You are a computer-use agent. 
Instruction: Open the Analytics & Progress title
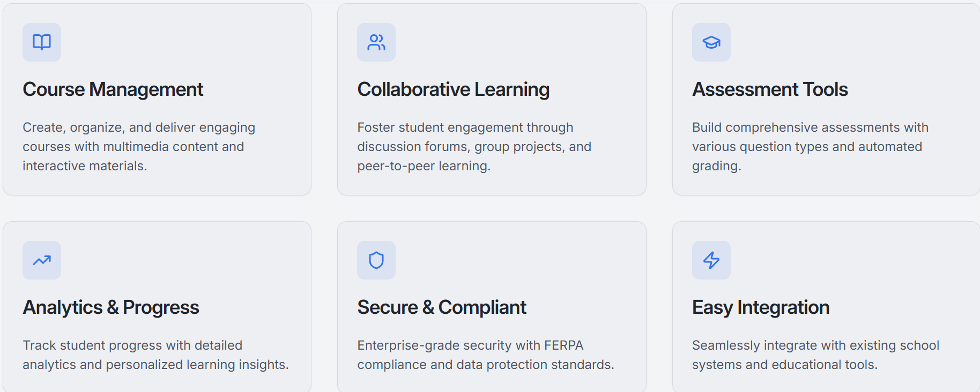point(111,307)
